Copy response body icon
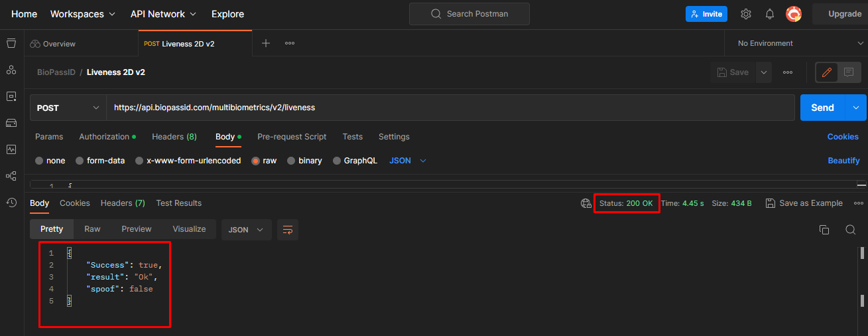 click(x=824, y=230)
